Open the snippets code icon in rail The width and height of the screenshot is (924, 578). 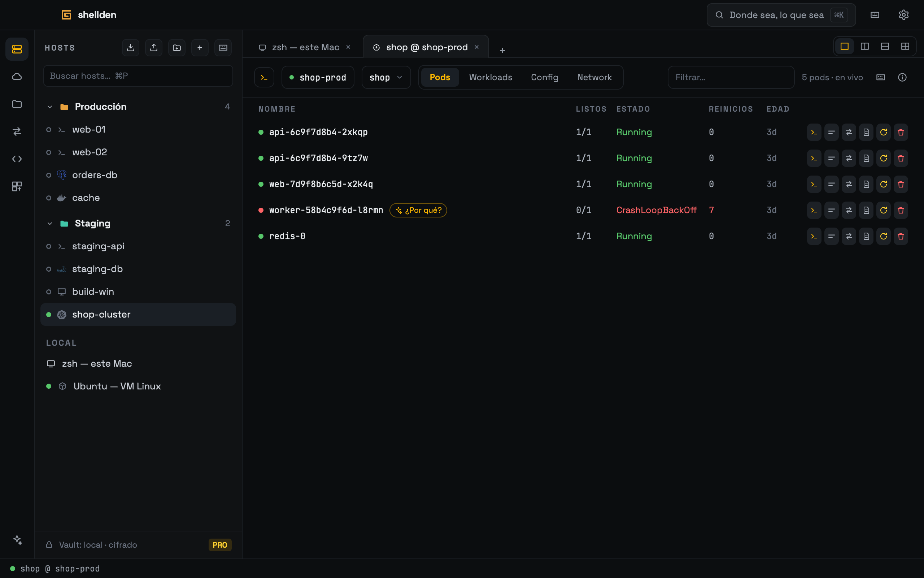(x=17, y=159)
